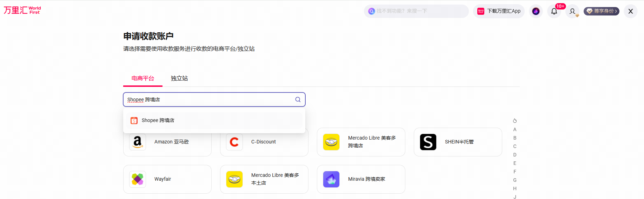Jump to letter B in index
644x199 pixels.
pyautogui.click(x=515, y=138)
